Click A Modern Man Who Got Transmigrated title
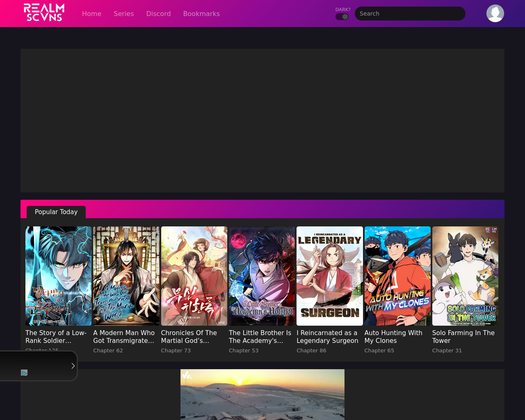The width and height of the screenshot is (525, 420). point(124,337)
